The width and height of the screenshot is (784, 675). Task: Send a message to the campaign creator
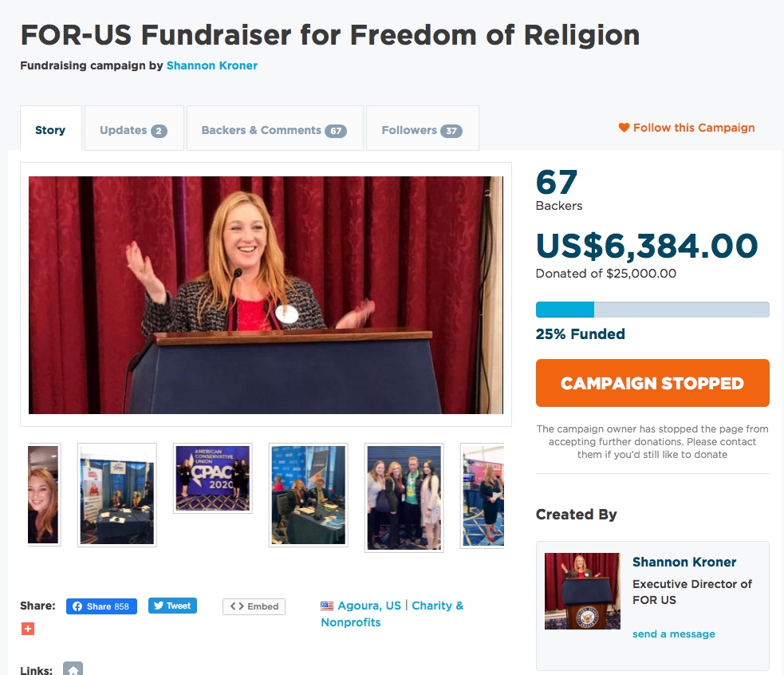tap(673, 634)
